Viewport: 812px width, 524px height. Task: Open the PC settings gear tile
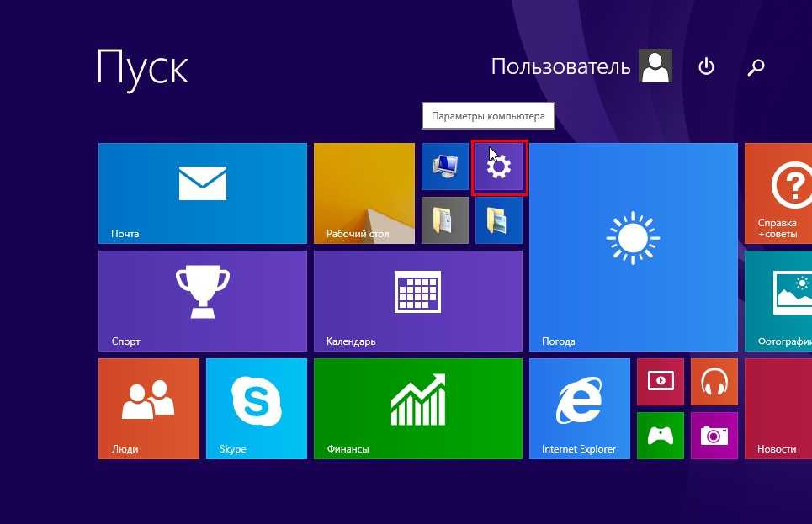(x=499, y=167)
